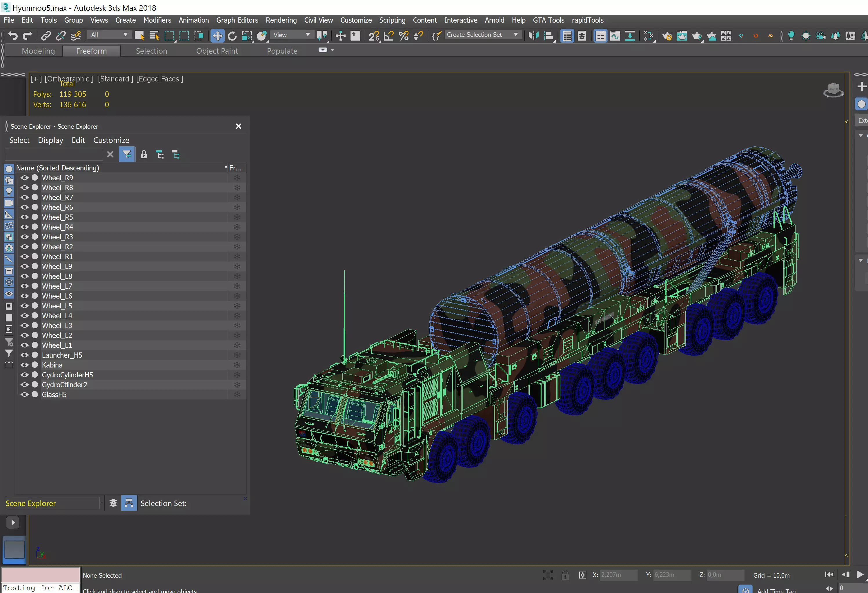Open Name column sort dropdown arrow
868x593 pixels.
[226, 168]
